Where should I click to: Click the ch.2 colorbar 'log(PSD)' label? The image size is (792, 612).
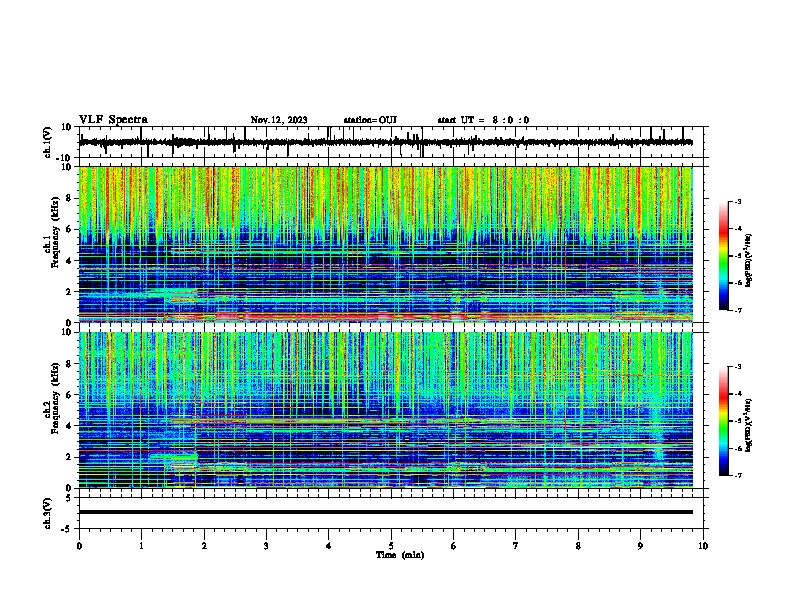tap(749, 425)
